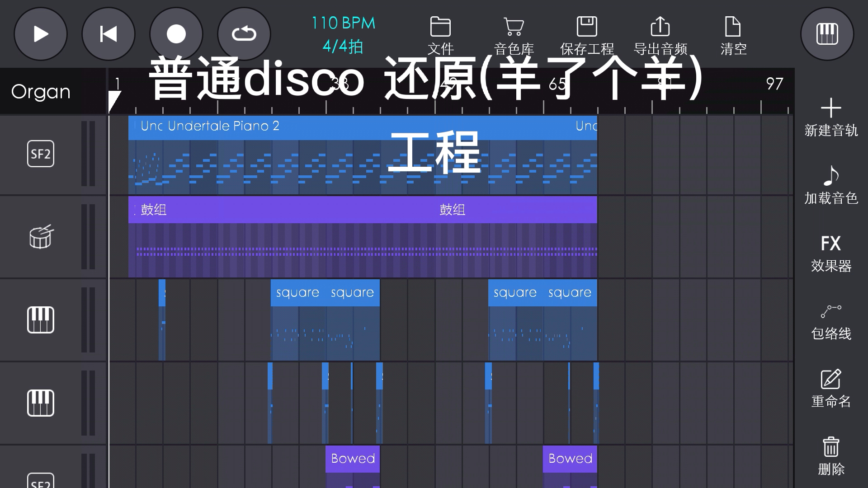The width and height of the screenshot is (868, 488).
Task: Toggle loop playback mode
Action: click(x=244, y=34)
